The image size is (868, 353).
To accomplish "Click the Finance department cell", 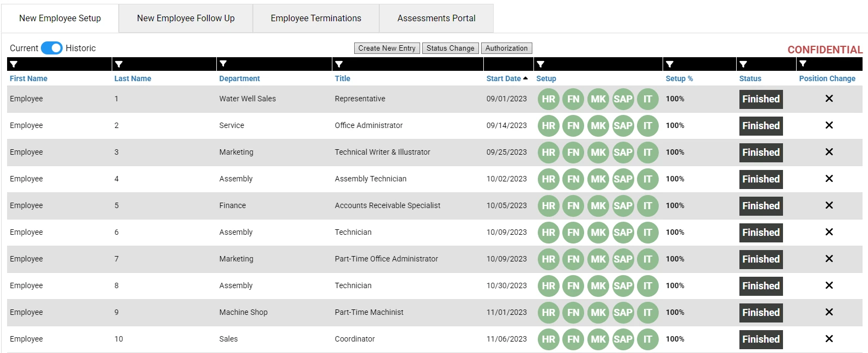I will pyautogui.click(x=233, y=205).
